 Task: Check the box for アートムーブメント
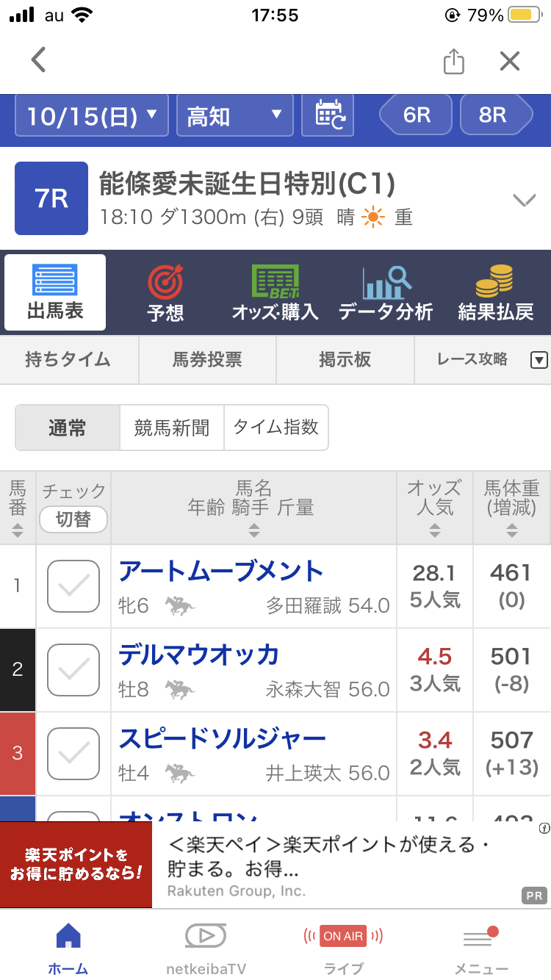click(x=73, y=586)
